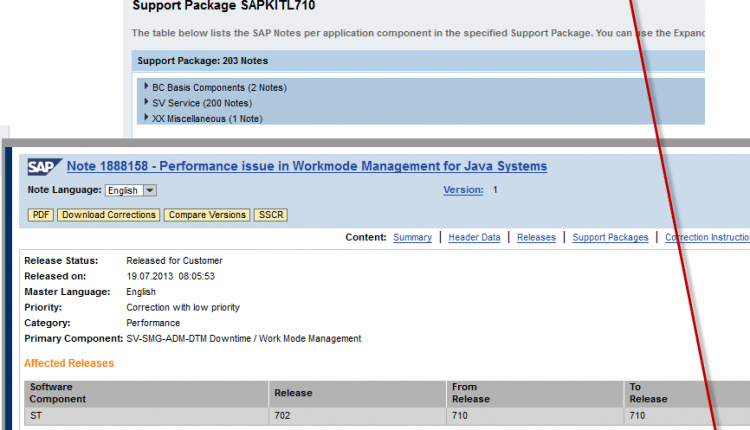The image size is (750, 430).
Task: Expand BC Basis Components tree node
Action: 146,87
